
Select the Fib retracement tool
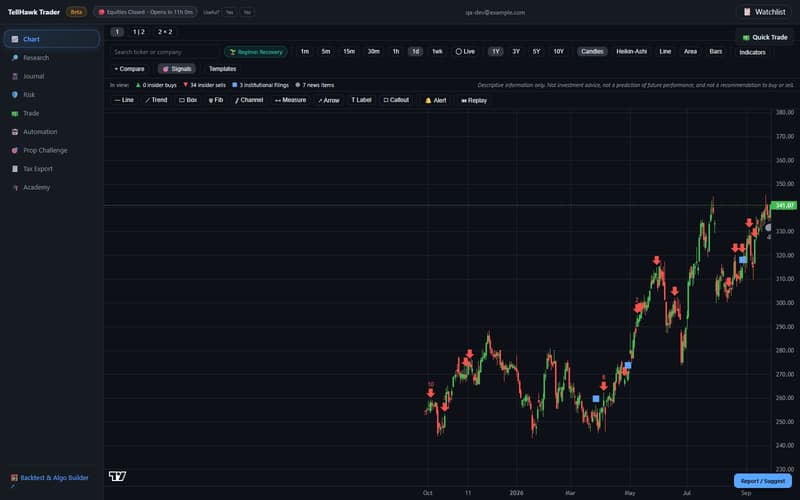click(216, 100)
